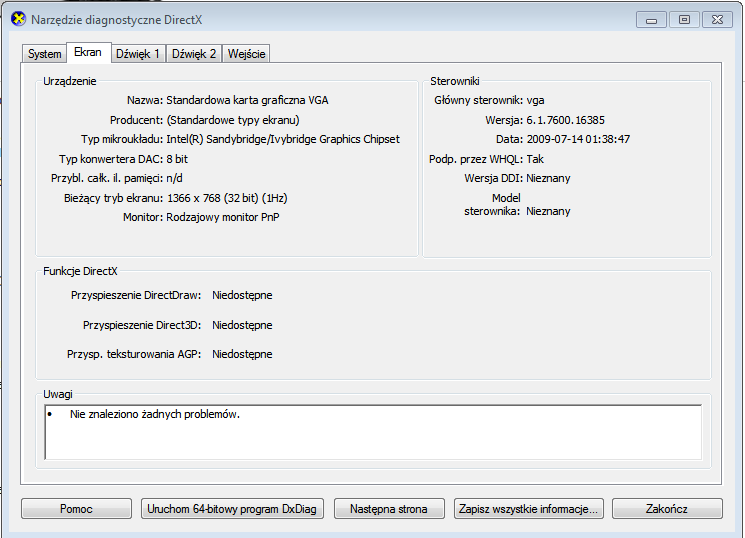745x538 pixels.
Task: Click the 'Podp. przez WHQL:' label
Action: click(476, 159)
